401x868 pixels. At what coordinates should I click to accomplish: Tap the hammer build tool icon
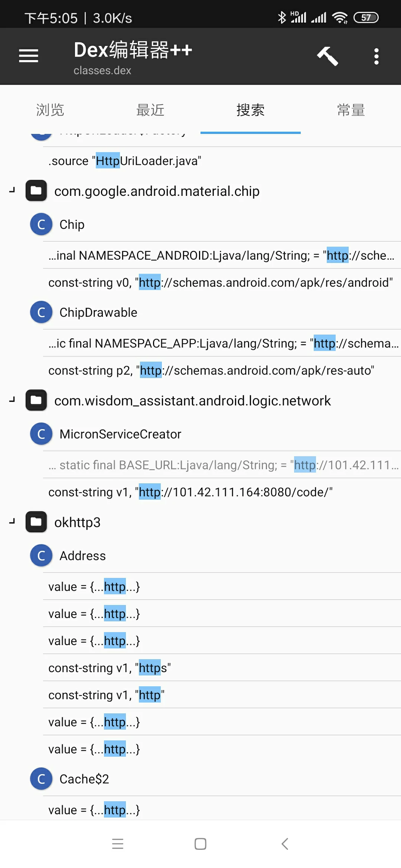point(327,56)
